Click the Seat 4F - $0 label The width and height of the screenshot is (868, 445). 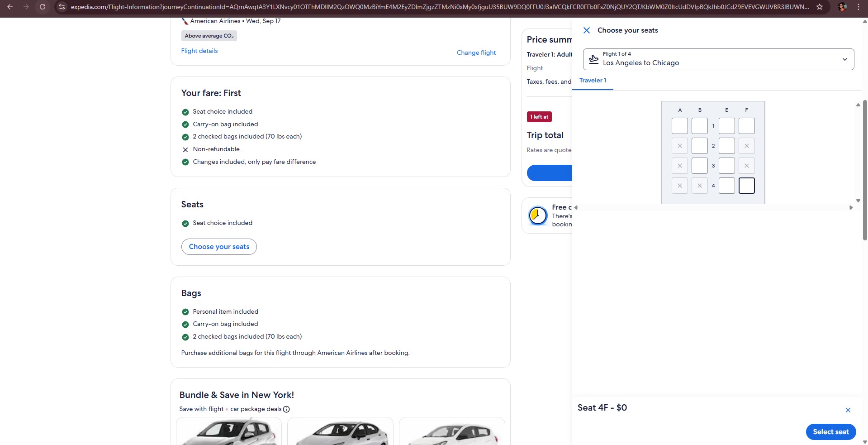pos(602,407)
